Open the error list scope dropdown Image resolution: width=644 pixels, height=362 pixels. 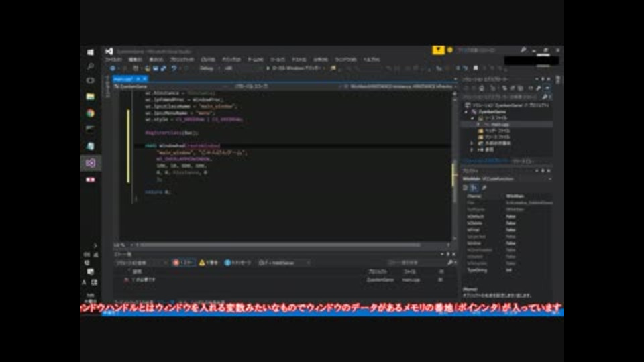tap(142, 263)
